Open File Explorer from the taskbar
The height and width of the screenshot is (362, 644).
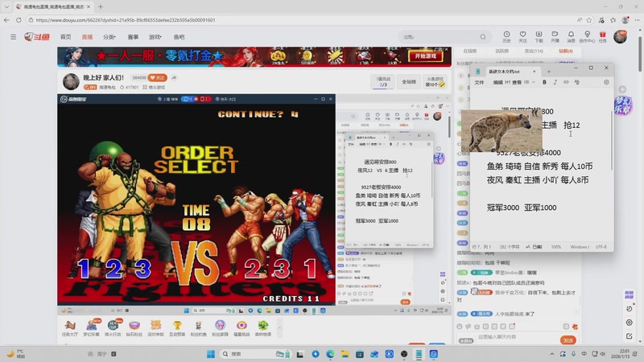click(345, 354)
